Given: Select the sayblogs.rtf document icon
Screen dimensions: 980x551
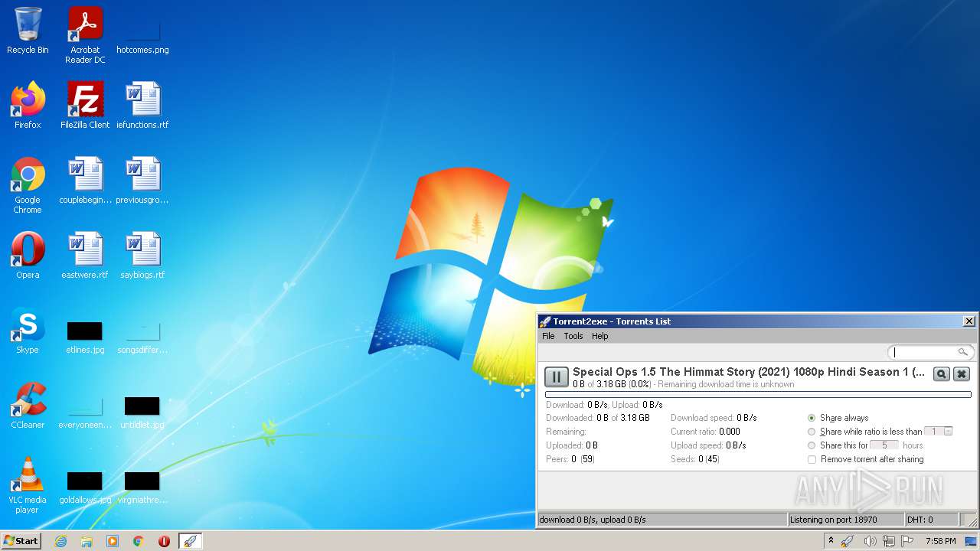Looking at the screenshot, I should point(142,256).
